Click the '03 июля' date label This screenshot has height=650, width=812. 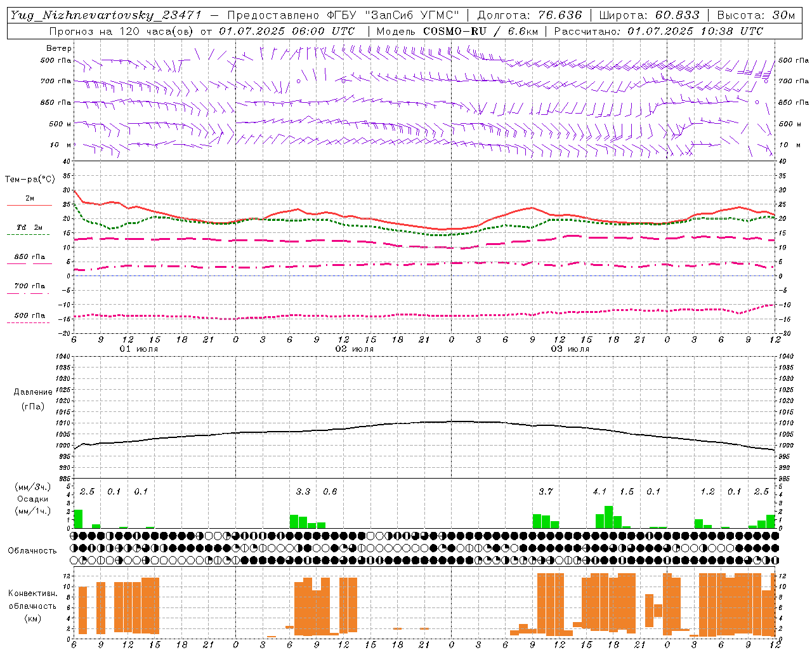(x=570, y=349)
